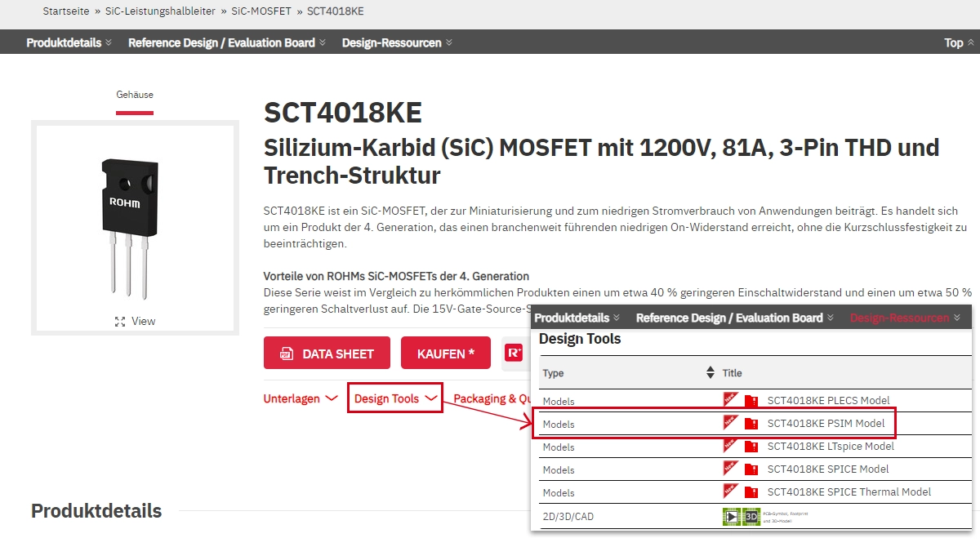Click the file icon for SPICE Thermal Model
This screenshot has width=980, height=556.
(x=751, y=492)
